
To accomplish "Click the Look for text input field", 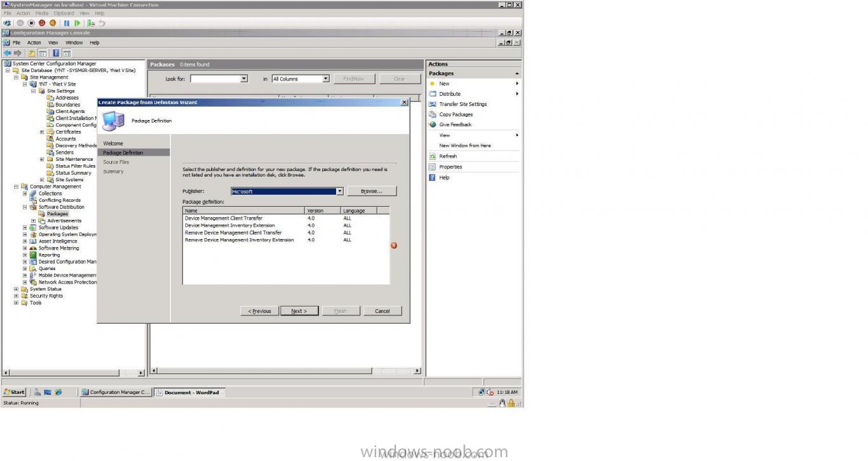I will (215, 79).
